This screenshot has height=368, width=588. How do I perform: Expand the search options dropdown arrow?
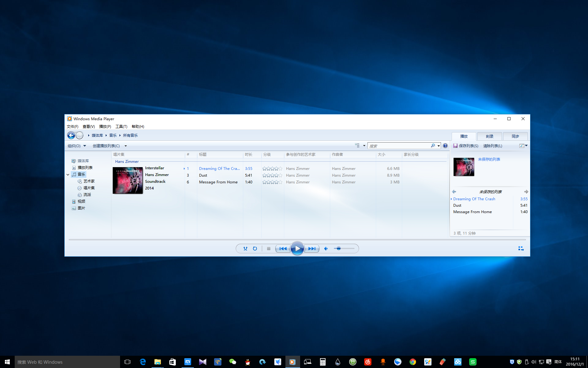[439, 146]
